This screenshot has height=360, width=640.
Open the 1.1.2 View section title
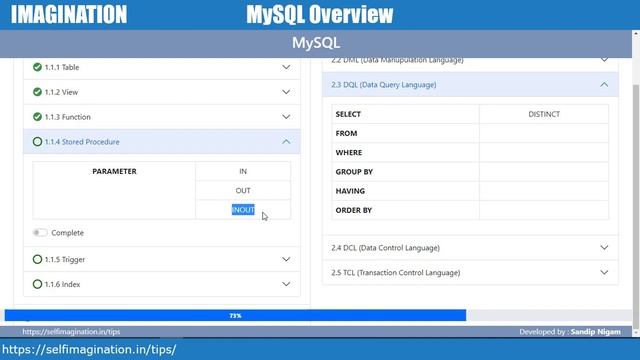click(x=61, y=92)
